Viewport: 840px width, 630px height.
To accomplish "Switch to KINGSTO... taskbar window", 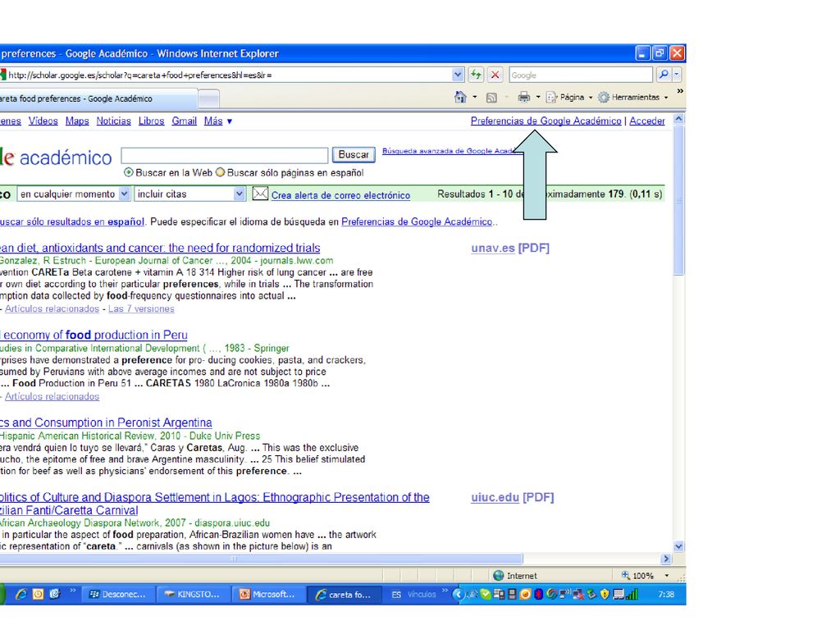I will [x=194, y=594].
